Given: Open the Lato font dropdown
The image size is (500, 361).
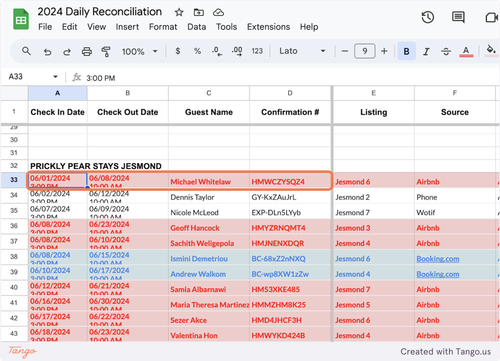Looking at the screenshot, I should [302, 51].
